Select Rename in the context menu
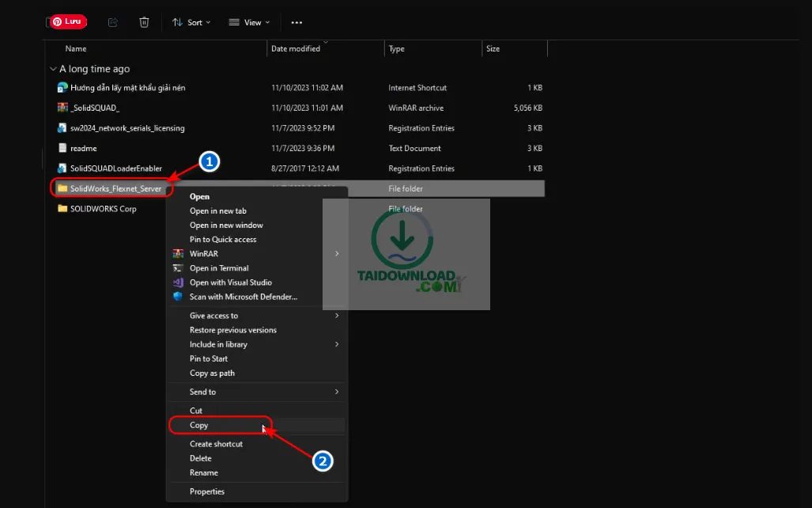Viewport: 812px width, 508px height. [203, 472]
